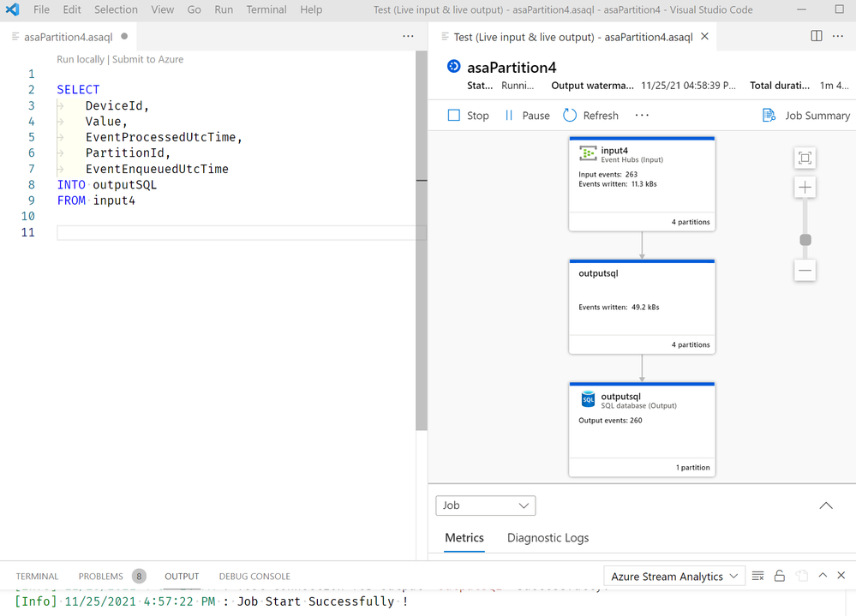Viewport: 856px width, 616px height.
Task: Open job toolbar overflow ellipsis
Action: [642, 115]
